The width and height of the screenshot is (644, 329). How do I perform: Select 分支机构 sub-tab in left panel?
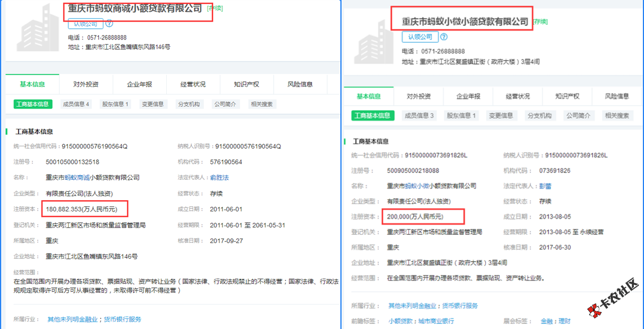point(189,104)
